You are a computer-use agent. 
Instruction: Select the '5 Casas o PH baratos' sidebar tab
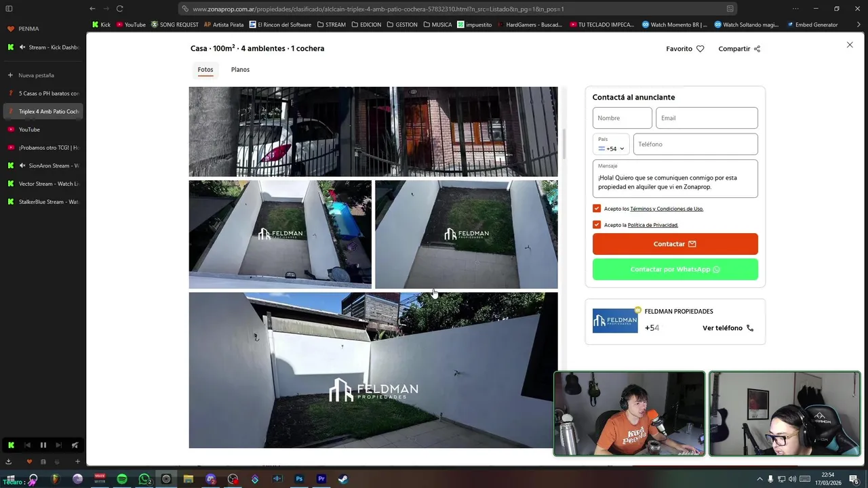point(43,94)
